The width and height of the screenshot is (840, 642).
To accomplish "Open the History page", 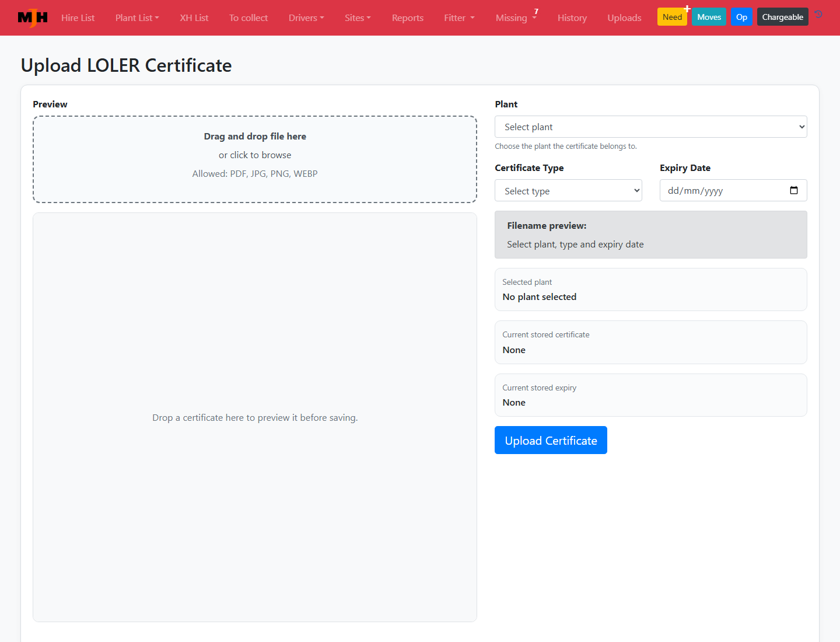I will [x=572, y=18].
